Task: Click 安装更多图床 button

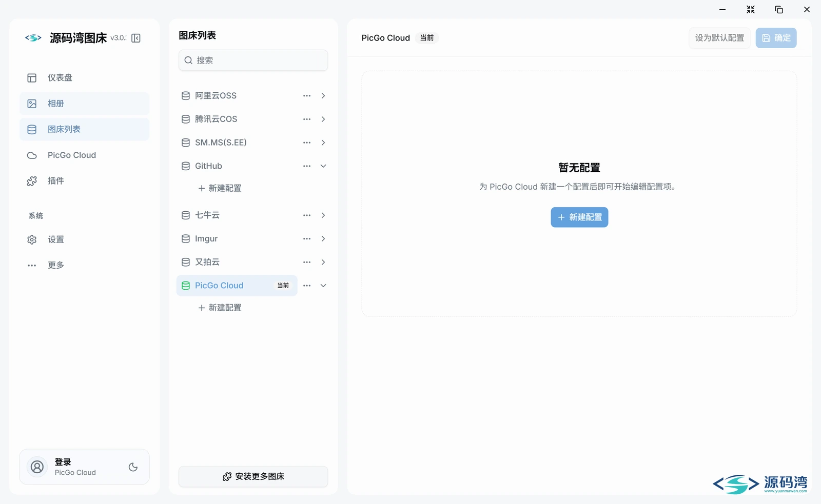Action: pos(253,477)
